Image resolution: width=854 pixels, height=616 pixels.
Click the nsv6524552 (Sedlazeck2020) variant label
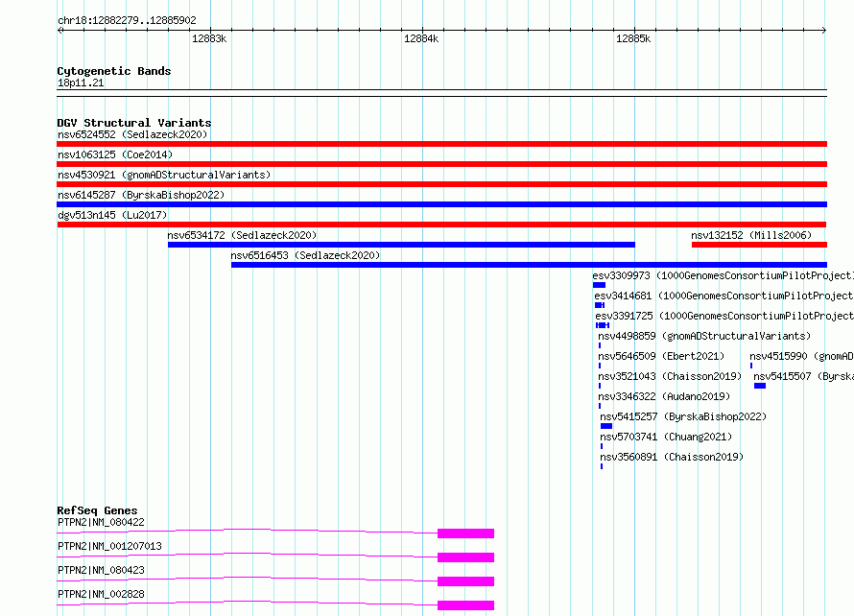tap(132, 134)
